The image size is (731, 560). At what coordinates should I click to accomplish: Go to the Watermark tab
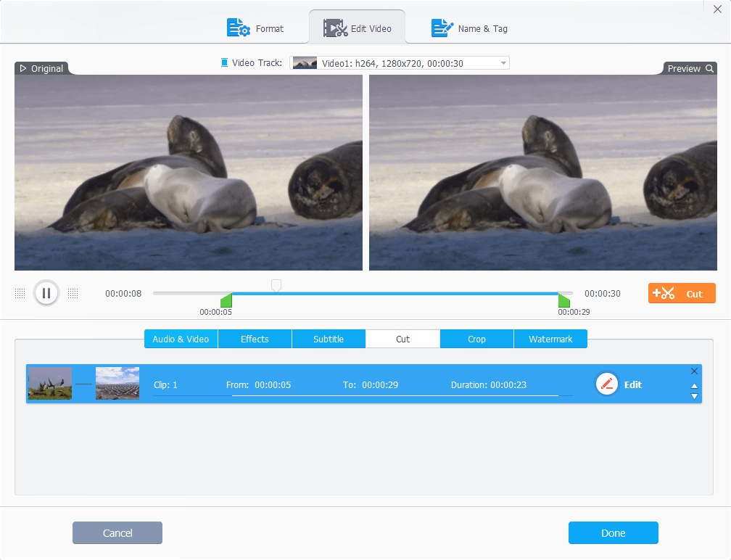pos(550,339)
